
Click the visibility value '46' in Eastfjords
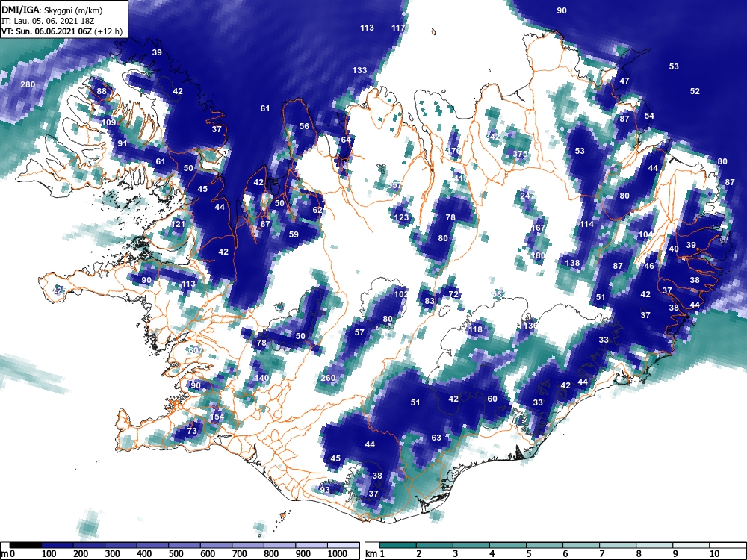(x=649, y=267)
